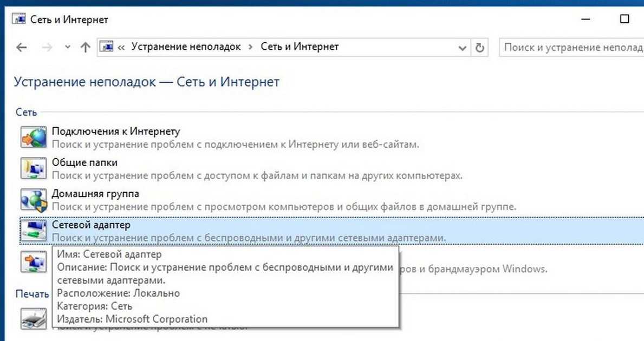The height and width of the screenshot is (341, 644).
Task: Click incoming connections icon below network adapter
Action: (x=34, y=262)
